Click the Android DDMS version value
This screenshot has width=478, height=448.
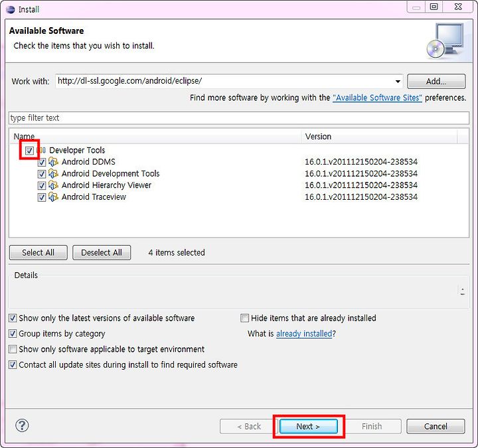[x=361, y=161]
